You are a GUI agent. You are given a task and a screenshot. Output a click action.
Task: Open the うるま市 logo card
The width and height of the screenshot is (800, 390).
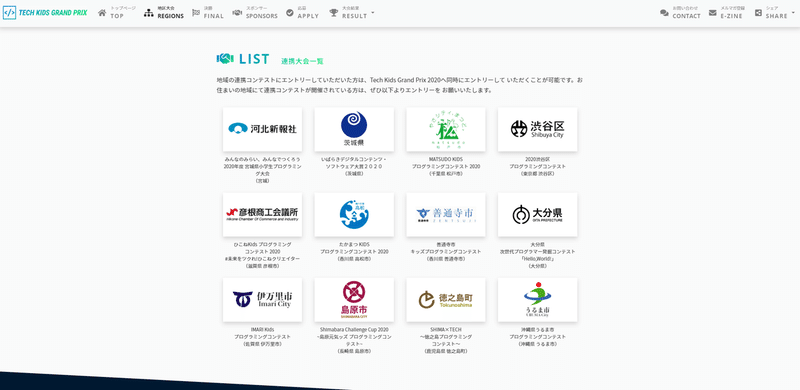coord(537,300)
